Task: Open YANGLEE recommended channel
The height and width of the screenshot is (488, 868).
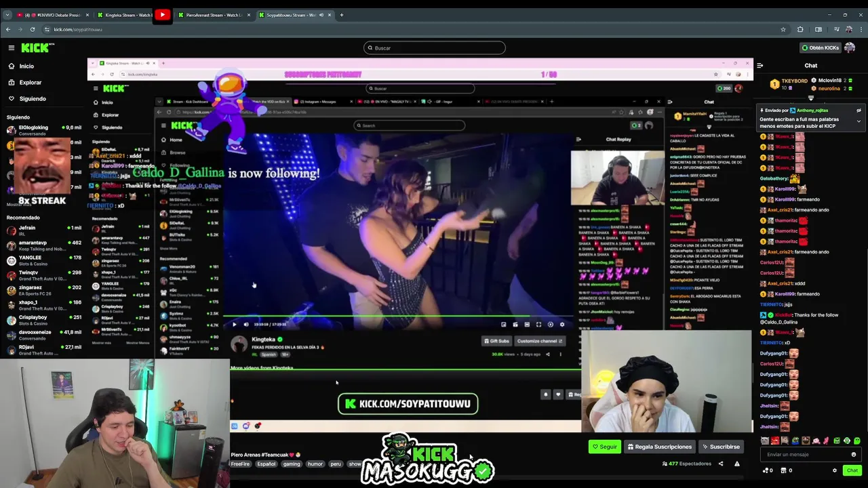Action: pos(43,260)
